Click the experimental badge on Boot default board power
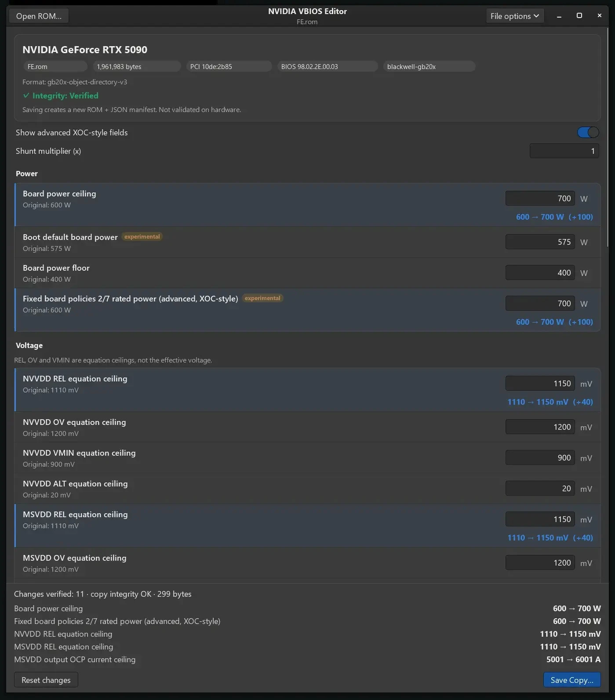This screenshot has width=615, height=700. [x=142, y=237]
